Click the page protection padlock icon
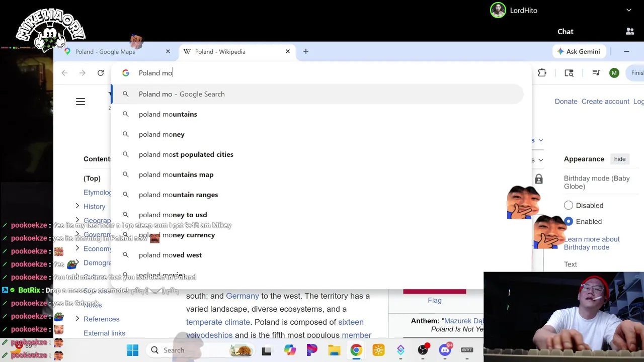The width and height of the screenshot is (644, 362). click(x=539, y=178)
